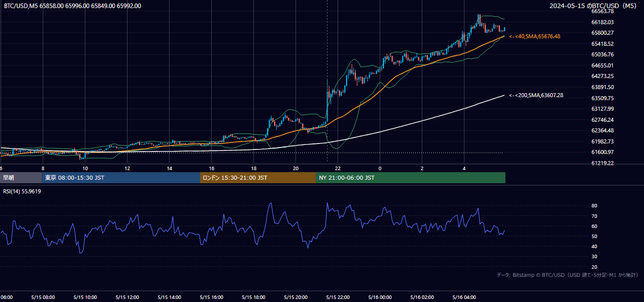Image resolution: width=644 pixels, height=302 pixels.
Task: Click the RSI(14) 55.9619 indicator label
Action: (x=22, y=191)
